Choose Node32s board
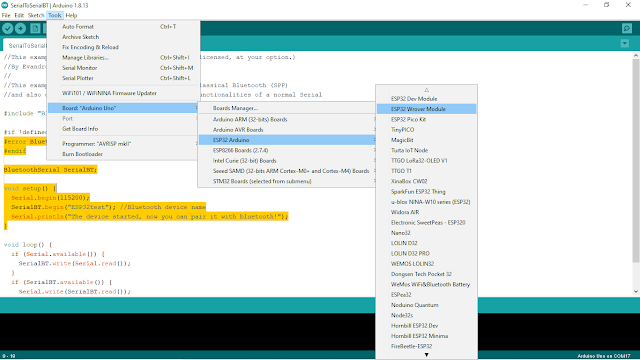The width and height of the screenshot is (640, 360). click(x=427, y=316)
